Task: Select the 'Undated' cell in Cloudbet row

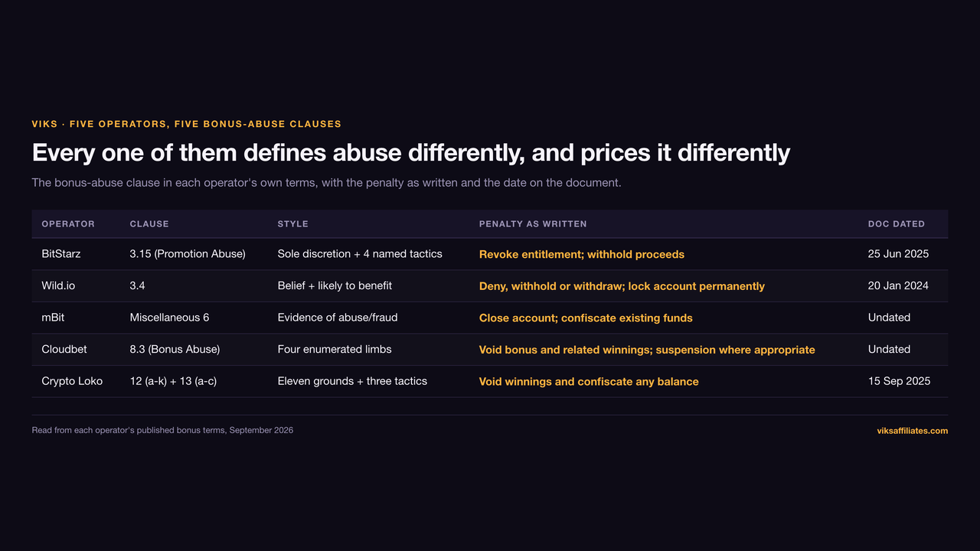Action: [x=890, y=349]
